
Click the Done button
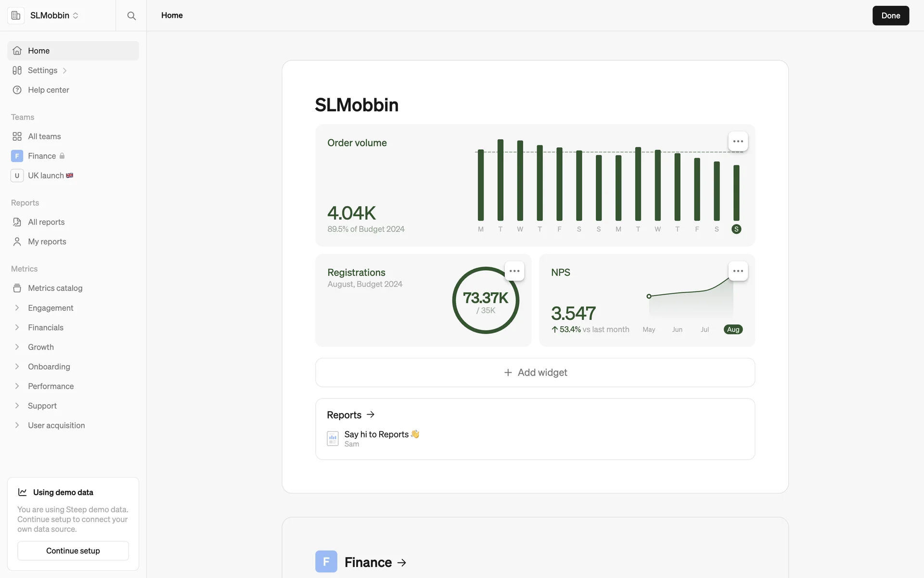click(890, 15)
